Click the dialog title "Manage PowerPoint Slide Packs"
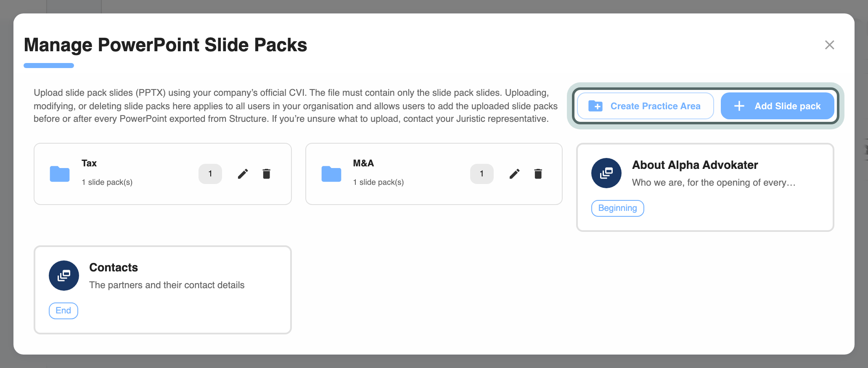The width and height of the screenshot is (868, 368). [166, 45]
